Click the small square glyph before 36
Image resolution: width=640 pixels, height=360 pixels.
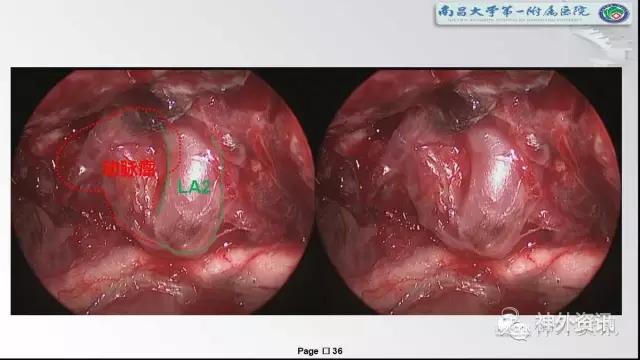tap(326, 351)
